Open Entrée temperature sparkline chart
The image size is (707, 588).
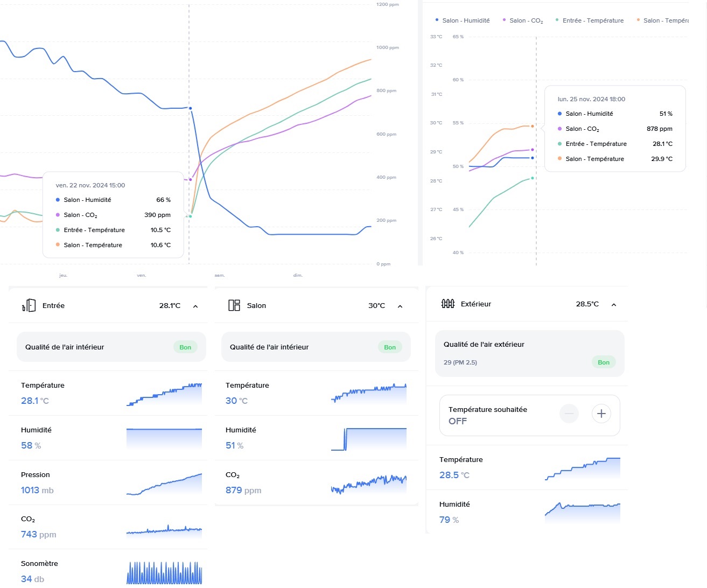point(164,395)
